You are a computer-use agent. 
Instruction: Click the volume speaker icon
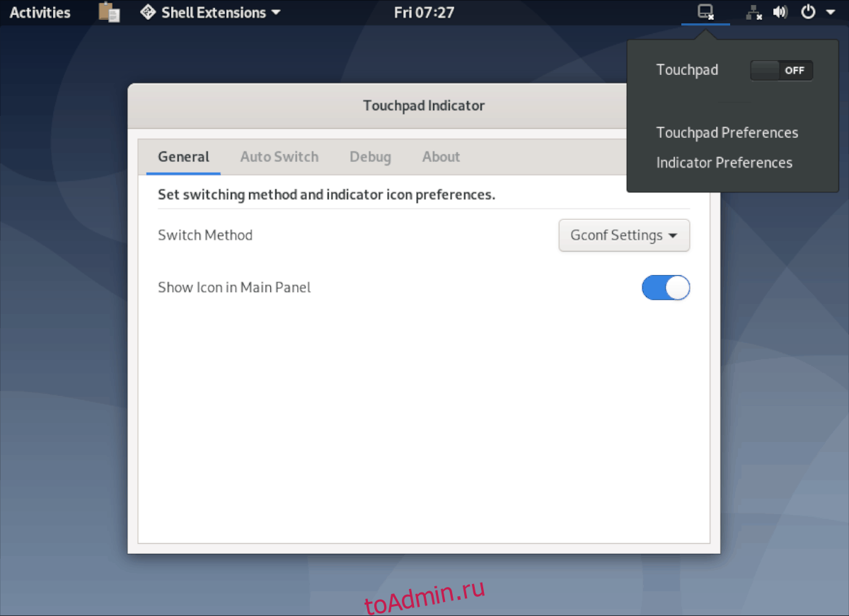(780, 12)
